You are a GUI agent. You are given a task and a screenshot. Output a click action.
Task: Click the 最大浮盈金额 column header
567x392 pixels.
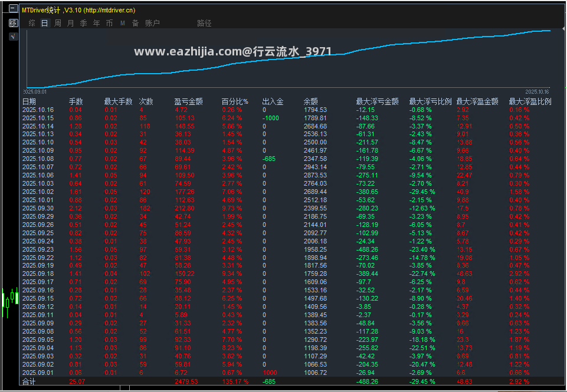pyautogui.click(x=477, y=101)
